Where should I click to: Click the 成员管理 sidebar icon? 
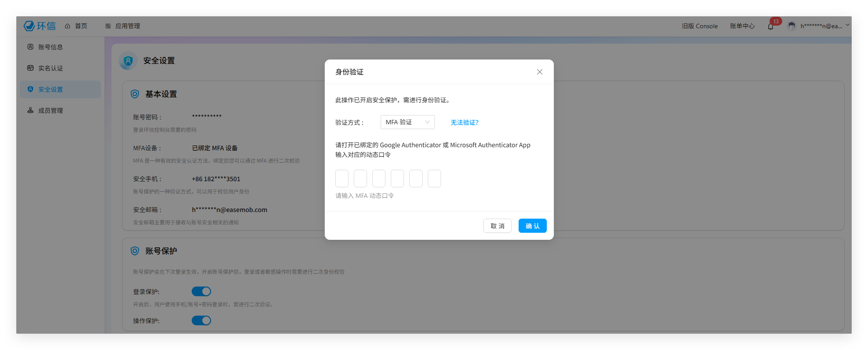(x=30, y=110)
